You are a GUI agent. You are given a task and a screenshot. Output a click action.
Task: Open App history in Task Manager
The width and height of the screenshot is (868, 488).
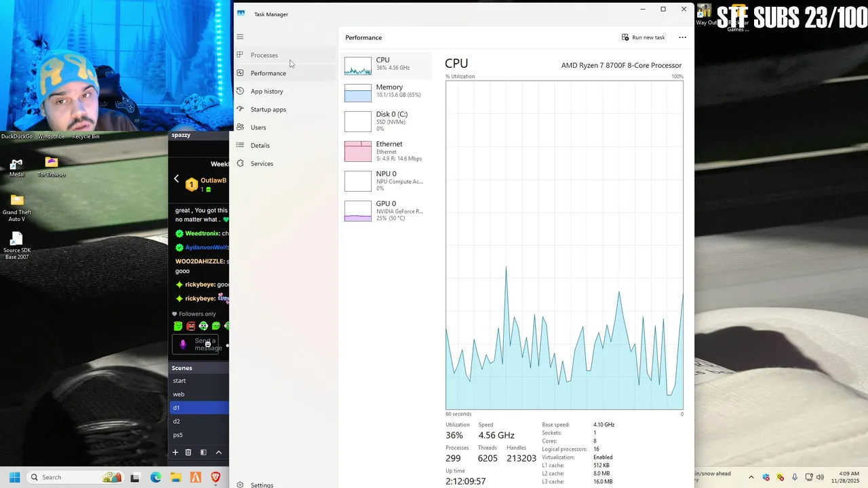pyautogui.click(x=285, y=91)
